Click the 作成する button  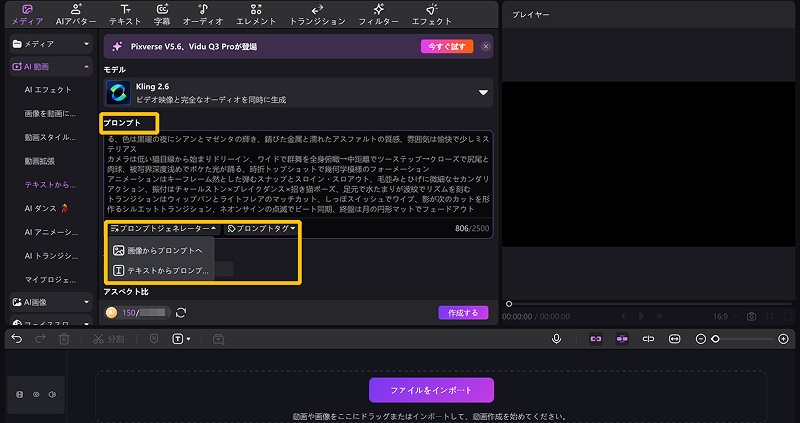click(x=463, y=313)
